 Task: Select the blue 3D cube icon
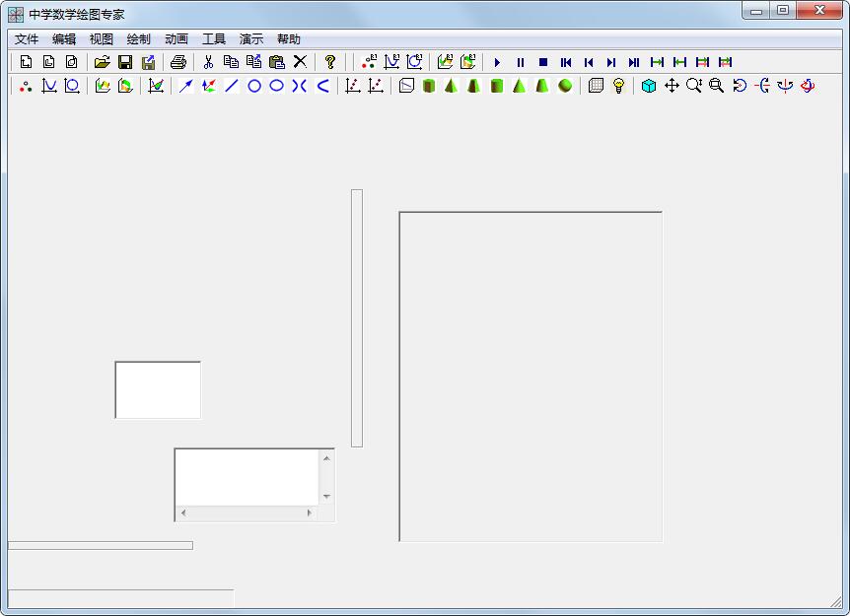pos(649,86)
